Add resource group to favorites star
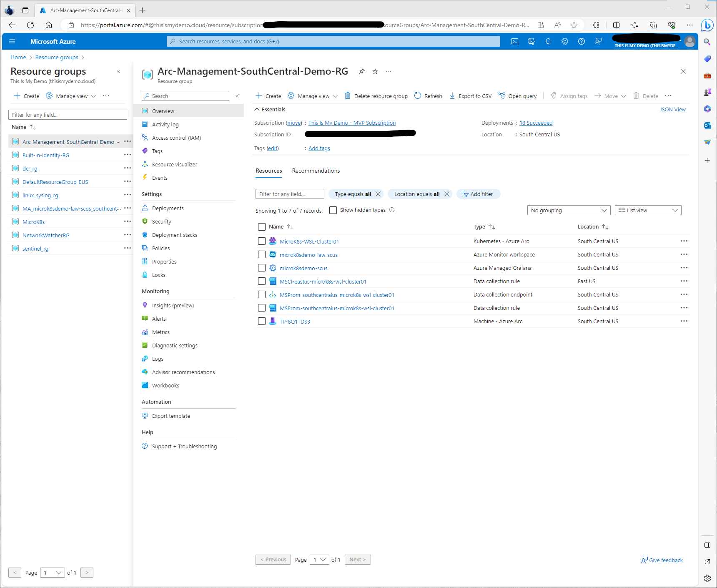 point(375,71)
